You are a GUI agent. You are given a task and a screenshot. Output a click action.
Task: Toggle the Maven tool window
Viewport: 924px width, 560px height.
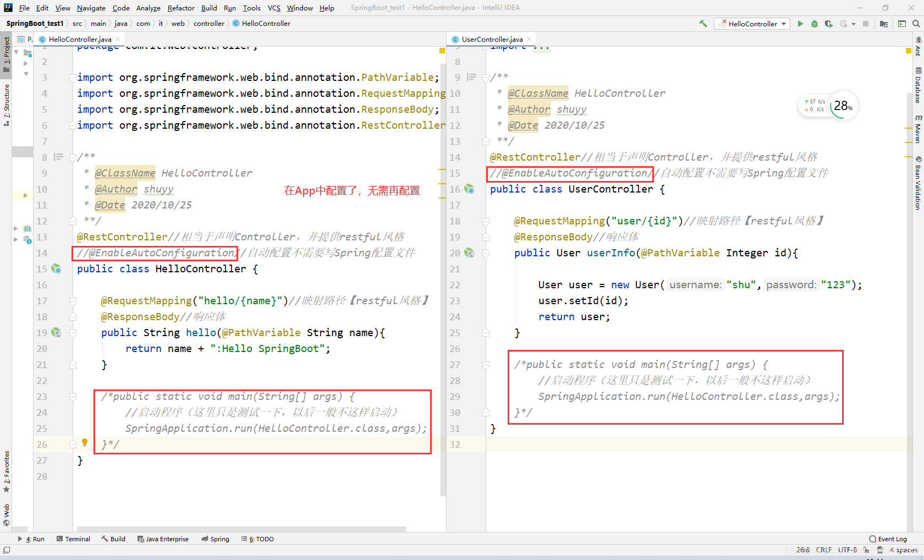pos(918,129)
